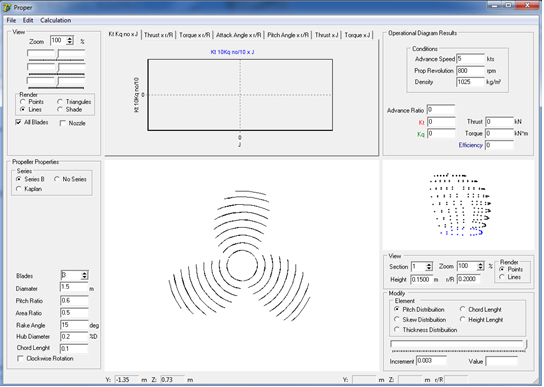Click the Pitch Ratio input field
The height and width of the screenshot is (387, 544).
click(74, 301)
